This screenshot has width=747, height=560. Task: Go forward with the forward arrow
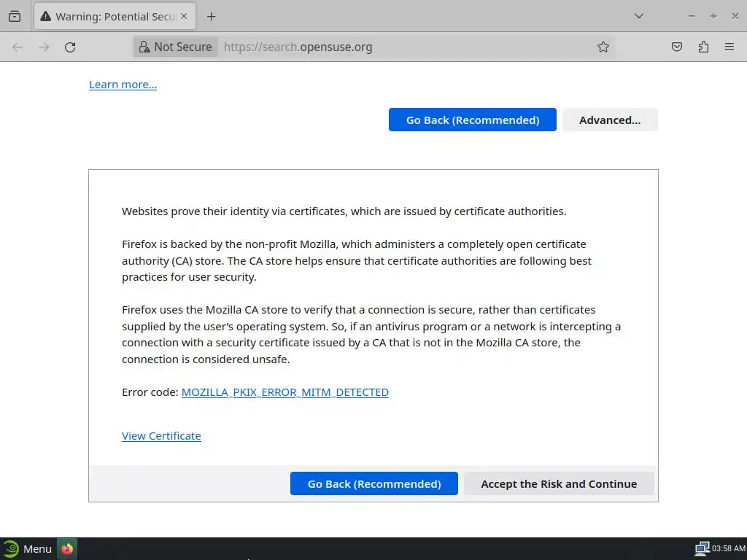[44, 47]
